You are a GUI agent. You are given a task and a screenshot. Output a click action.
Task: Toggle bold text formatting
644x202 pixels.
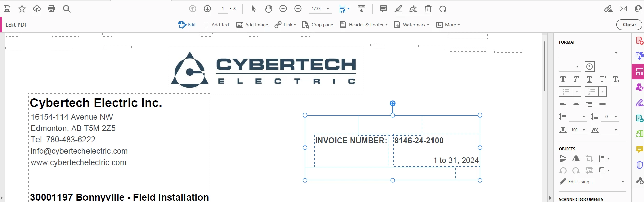click(563, 79)
